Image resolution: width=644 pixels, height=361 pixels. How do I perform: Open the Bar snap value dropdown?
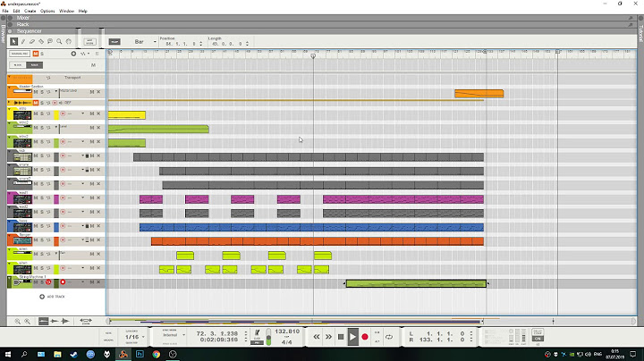point(155,42)
